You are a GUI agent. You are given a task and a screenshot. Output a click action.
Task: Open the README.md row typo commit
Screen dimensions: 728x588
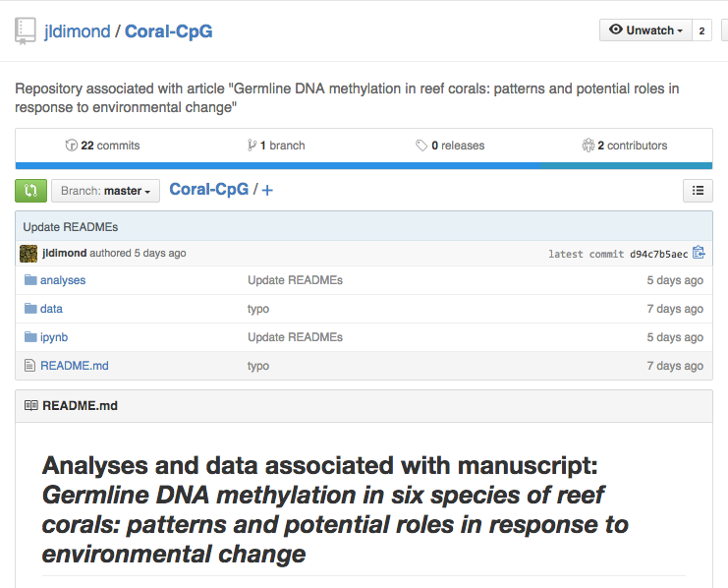(x=258, y=366)
